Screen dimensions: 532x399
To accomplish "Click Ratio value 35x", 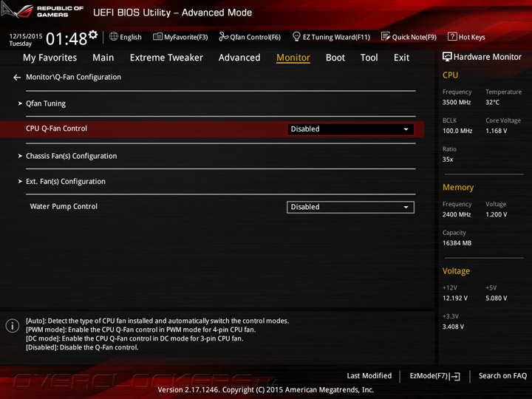I will pos(448,160).
